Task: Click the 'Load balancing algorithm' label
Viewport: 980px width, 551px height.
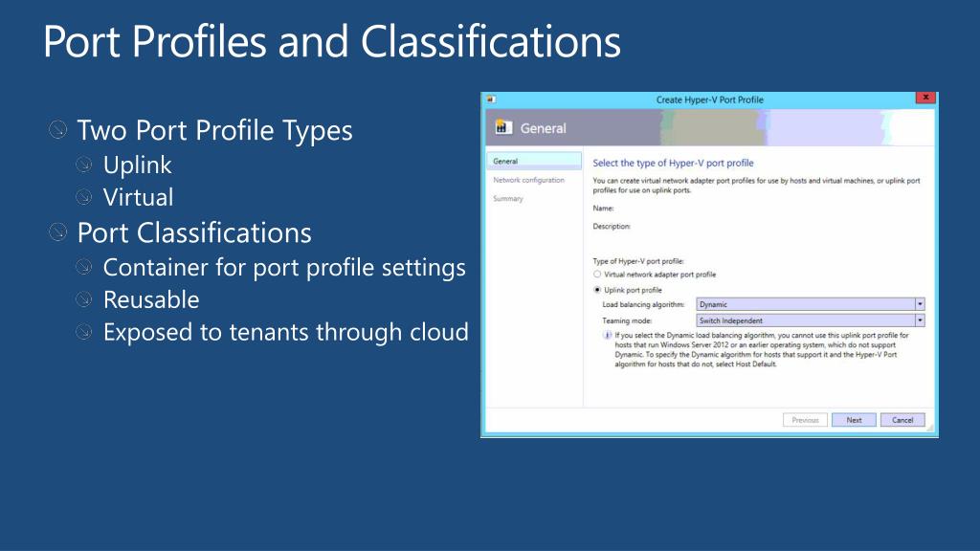Action: pyautogui.click(x=643, y=304)
